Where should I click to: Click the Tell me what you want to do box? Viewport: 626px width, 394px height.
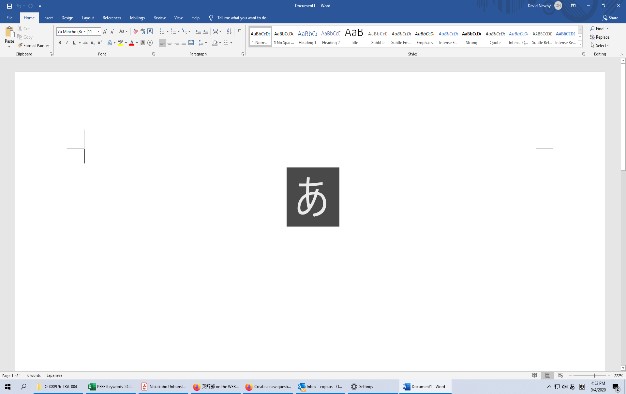(x=238, y=18)
